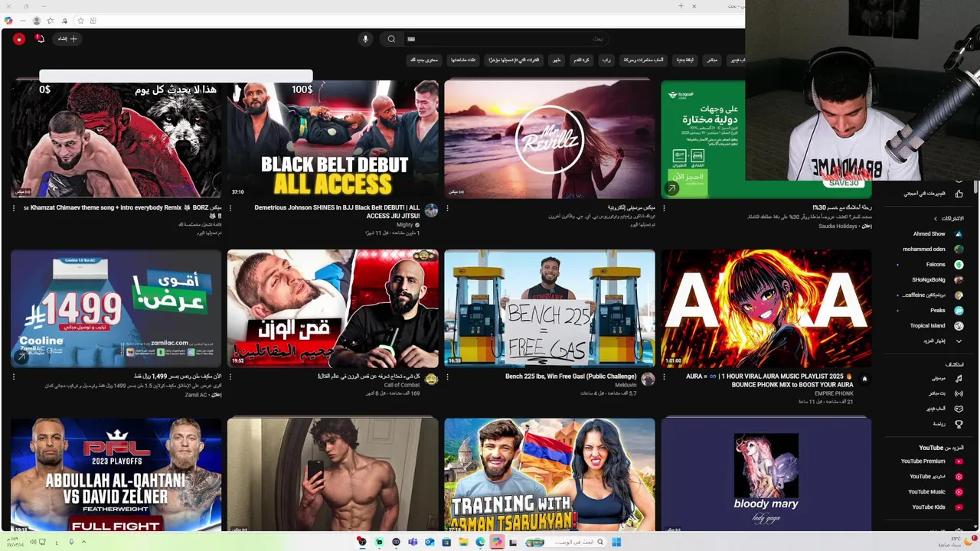Screen dimensions: 980x551
Task: Select the 'كرة القدم' filter chip
Action: point(582,60)
